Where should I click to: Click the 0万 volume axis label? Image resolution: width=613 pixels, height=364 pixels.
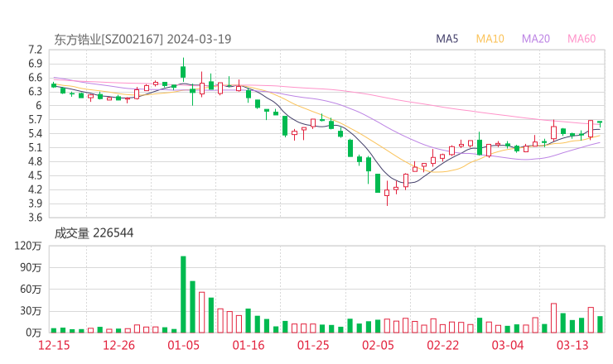[34, 333]
